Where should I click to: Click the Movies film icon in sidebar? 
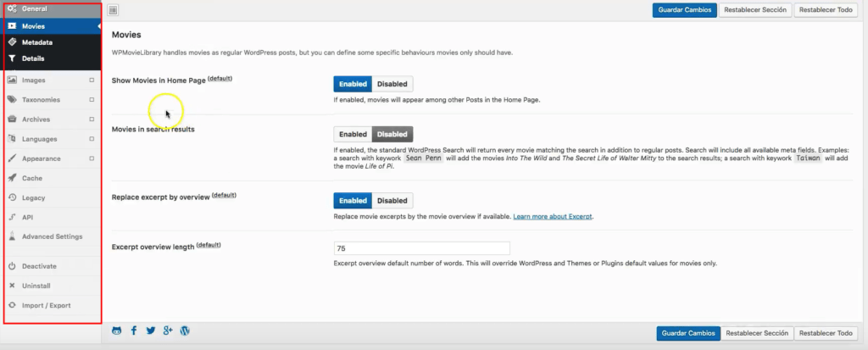[x=12, y=26]
